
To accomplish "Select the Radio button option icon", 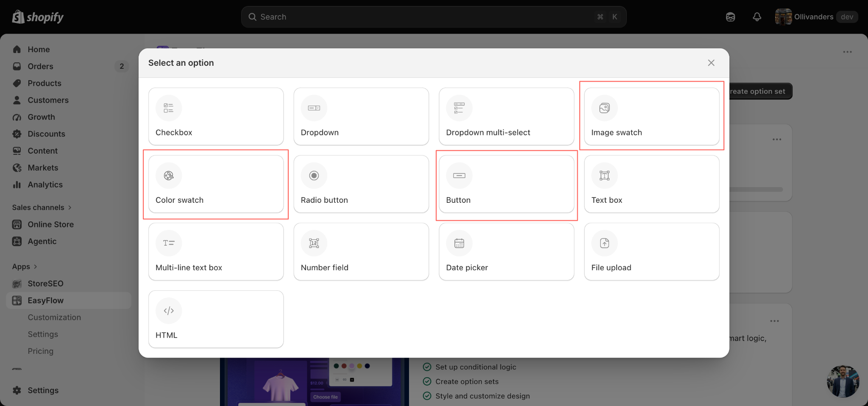I will pos(314,175).
